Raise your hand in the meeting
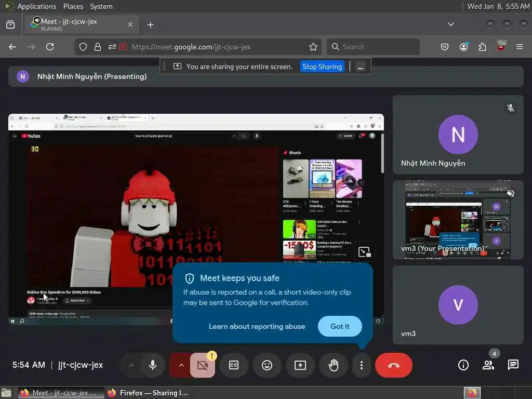 (334, 365)
